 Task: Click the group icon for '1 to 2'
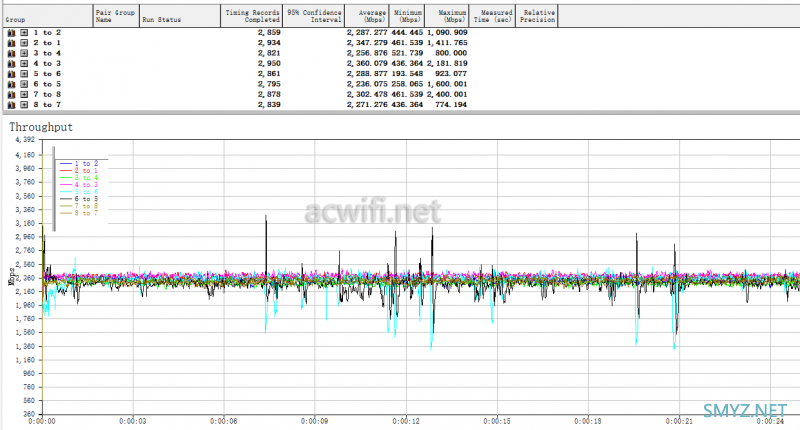point(11,33)
